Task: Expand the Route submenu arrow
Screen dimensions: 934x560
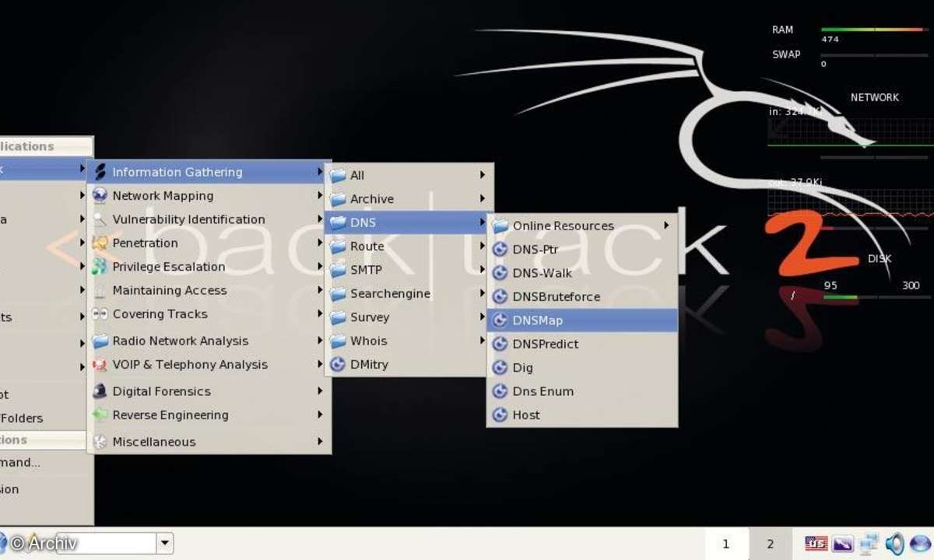Action: tap(483, 247)
